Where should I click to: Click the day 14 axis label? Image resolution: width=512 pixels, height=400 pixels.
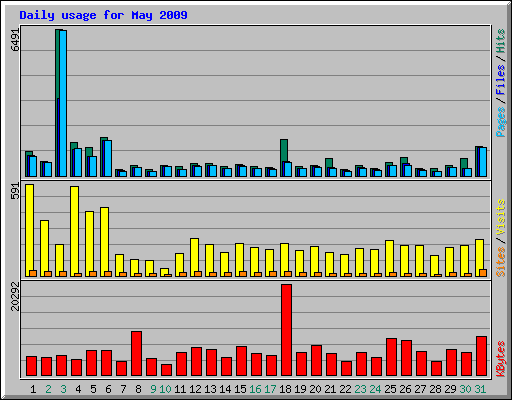click(225, 389)
